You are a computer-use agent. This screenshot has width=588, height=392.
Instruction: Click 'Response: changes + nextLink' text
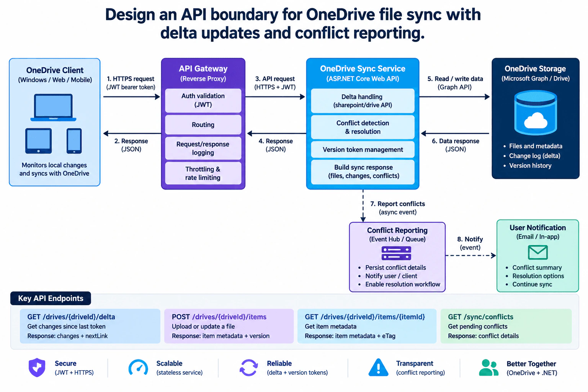click(x=67, y=336)
